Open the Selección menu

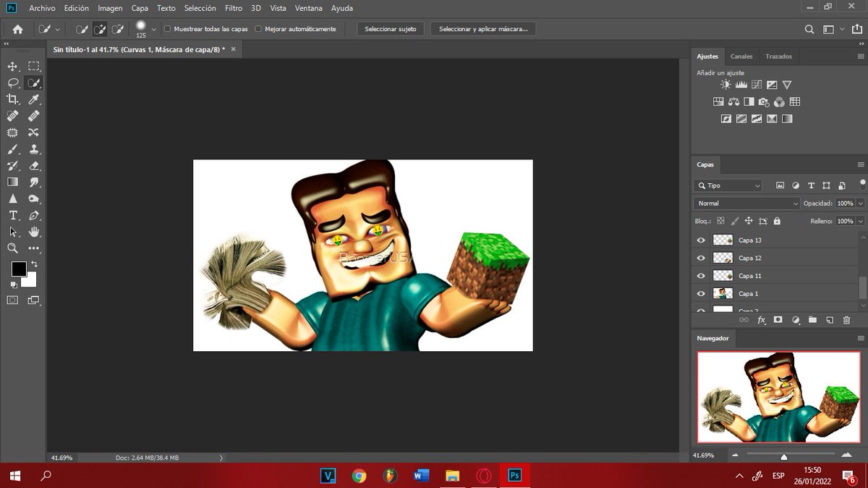click(x=200, y=8)
